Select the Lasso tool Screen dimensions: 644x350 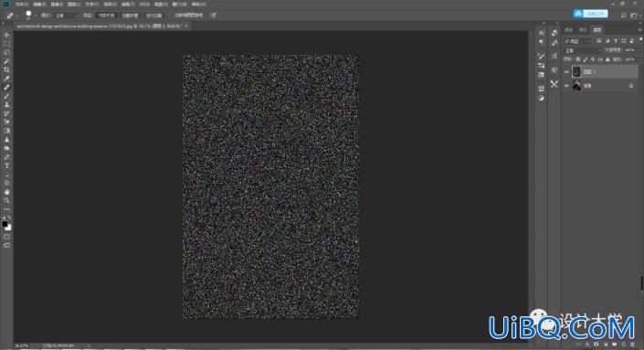(6, 53)
